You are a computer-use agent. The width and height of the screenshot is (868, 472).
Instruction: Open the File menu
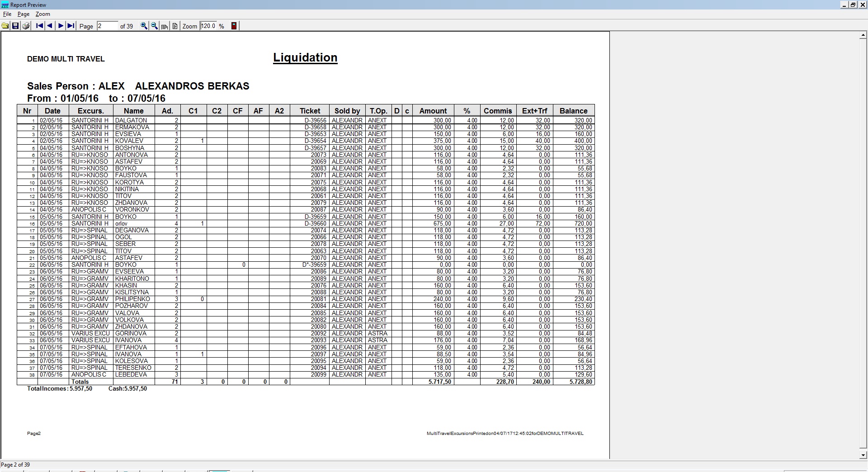[x=7, y=14]
